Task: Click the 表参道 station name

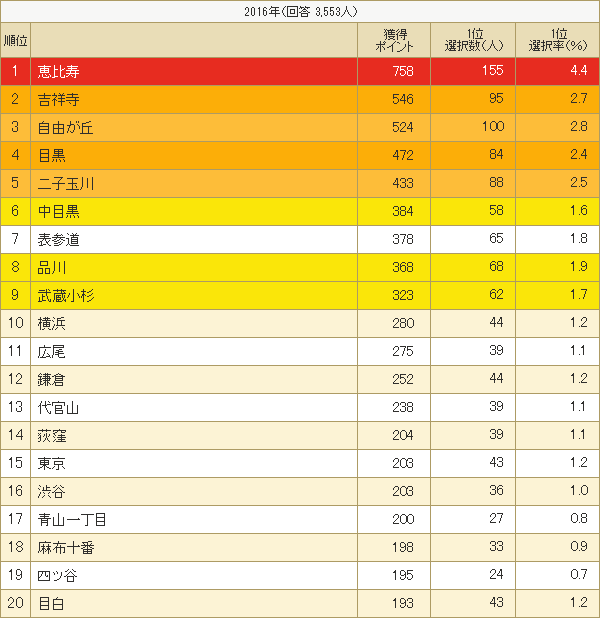Action: coord(59,239)
